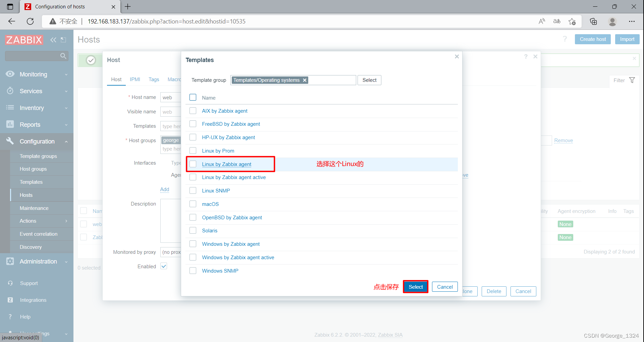Toggle the host Enabled checkbox
Viewport: 644px width, 342px height.
[x=164, y=266]
